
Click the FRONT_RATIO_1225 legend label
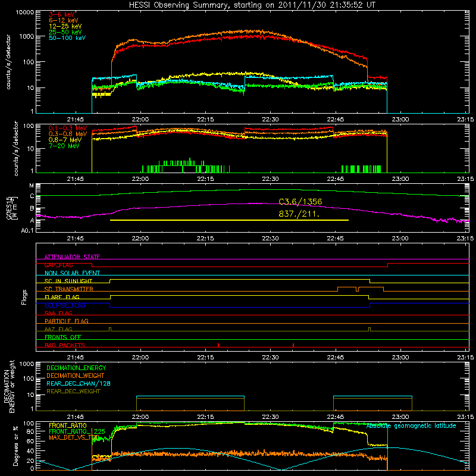click(77, 431)
